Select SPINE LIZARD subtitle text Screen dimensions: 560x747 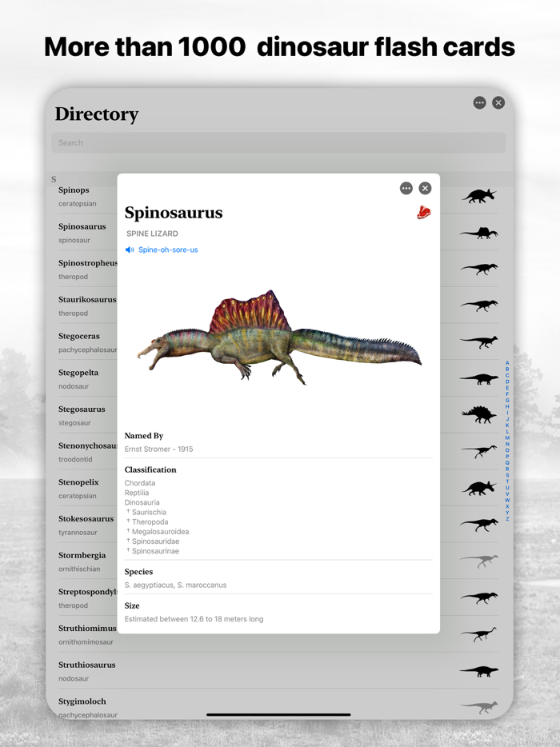(x=152, y=234)
